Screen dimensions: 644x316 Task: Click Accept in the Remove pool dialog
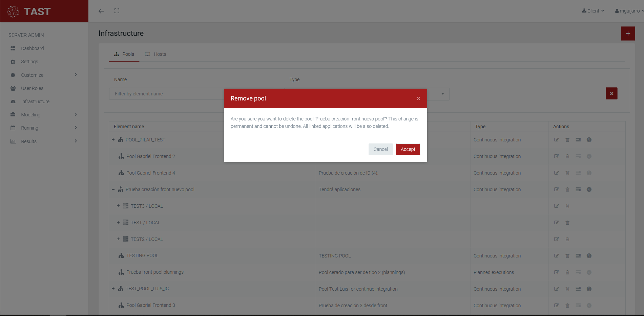408,149
